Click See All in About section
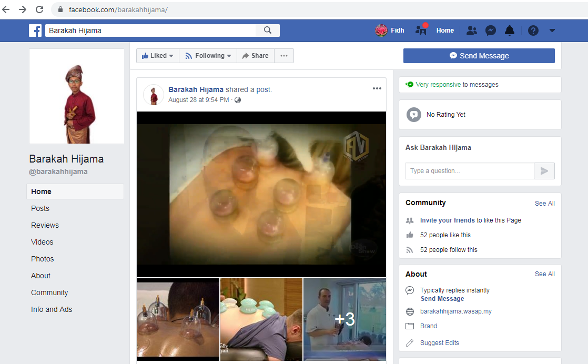Screen dimensions: 588x364 point(544,274)
